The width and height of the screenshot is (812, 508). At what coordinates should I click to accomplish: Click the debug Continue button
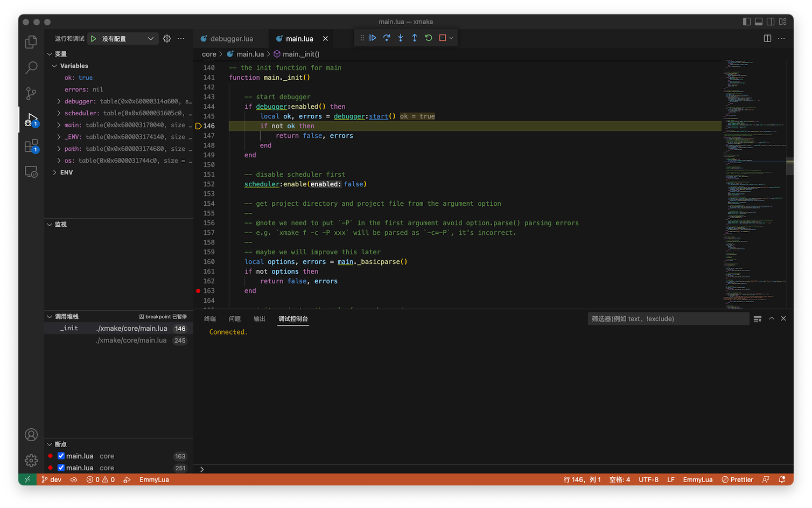coord(373,38)
